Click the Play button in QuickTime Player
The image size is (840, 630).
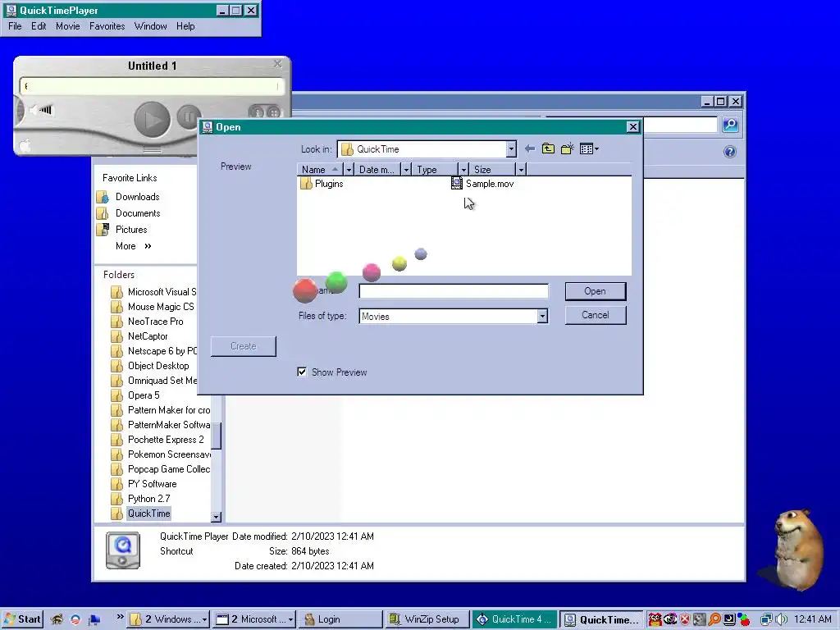(x=152, y=120)
